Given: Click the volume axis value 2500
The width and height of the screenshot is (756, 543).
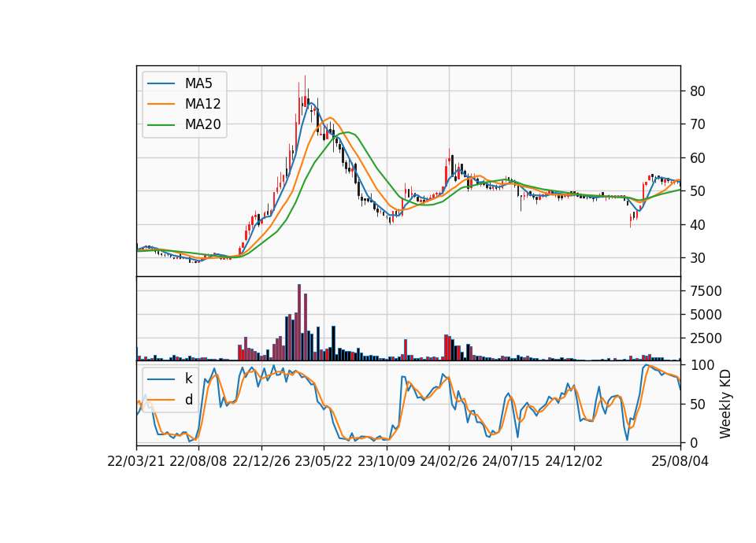Looking at the screenshot, I should click(706, 338).
